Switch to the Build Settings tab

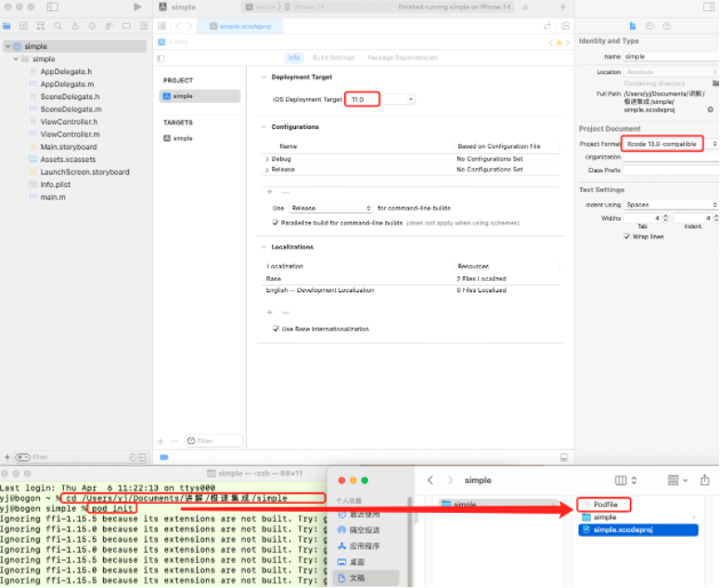(x=333, y=58)
